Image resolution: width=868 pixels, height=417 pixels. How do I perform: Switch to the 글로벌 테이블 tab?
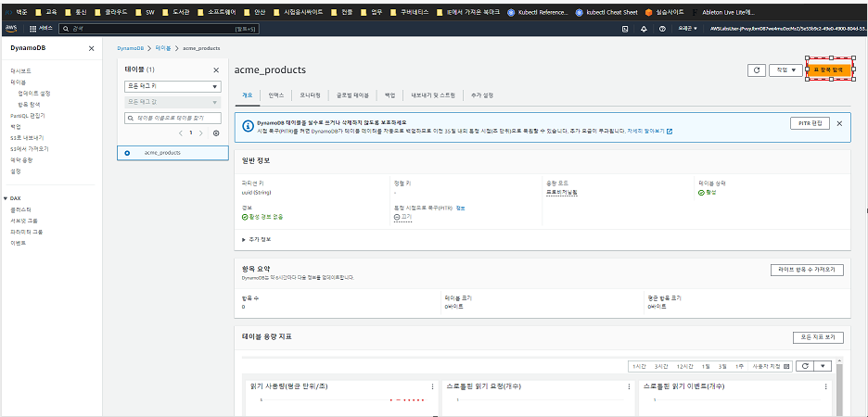pyautogui.click(x=352, y=95)
